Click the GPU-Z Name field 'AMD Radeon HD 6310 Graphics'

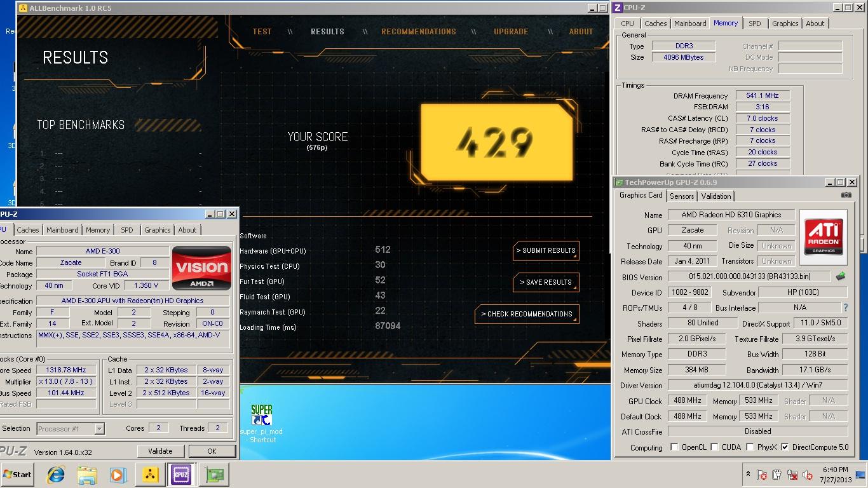(731, 215)
